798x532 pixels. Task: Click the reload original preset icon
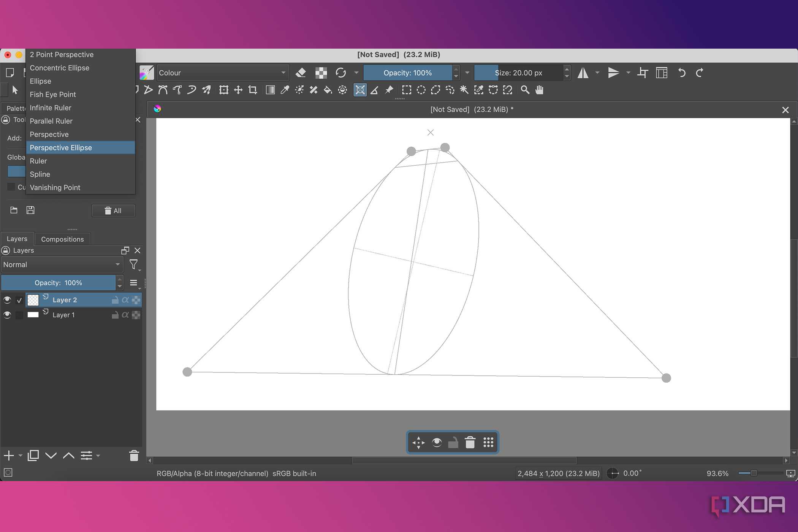[341, 73]
